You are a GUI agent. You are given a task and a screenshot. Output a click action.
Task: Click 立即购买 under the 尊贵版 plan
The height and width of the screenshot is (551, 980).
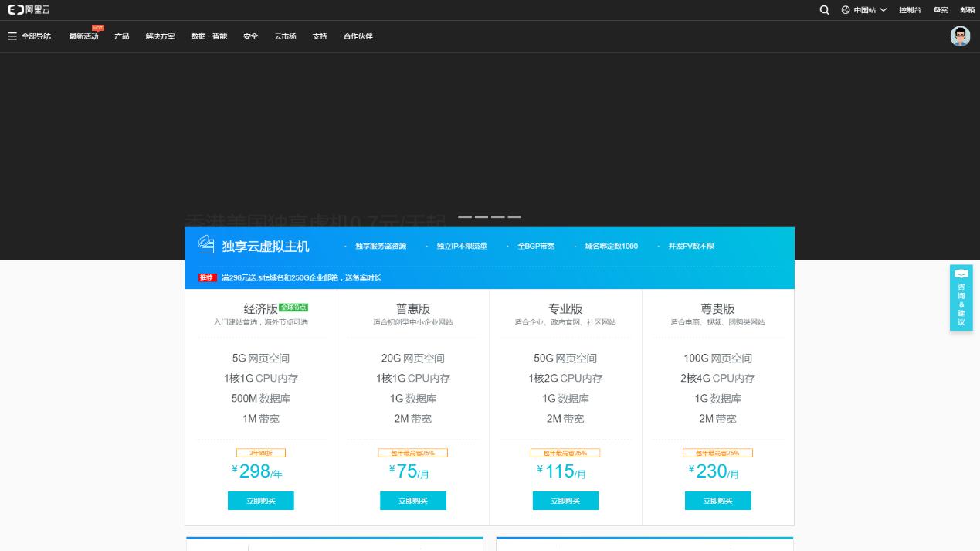coord(717,500)
